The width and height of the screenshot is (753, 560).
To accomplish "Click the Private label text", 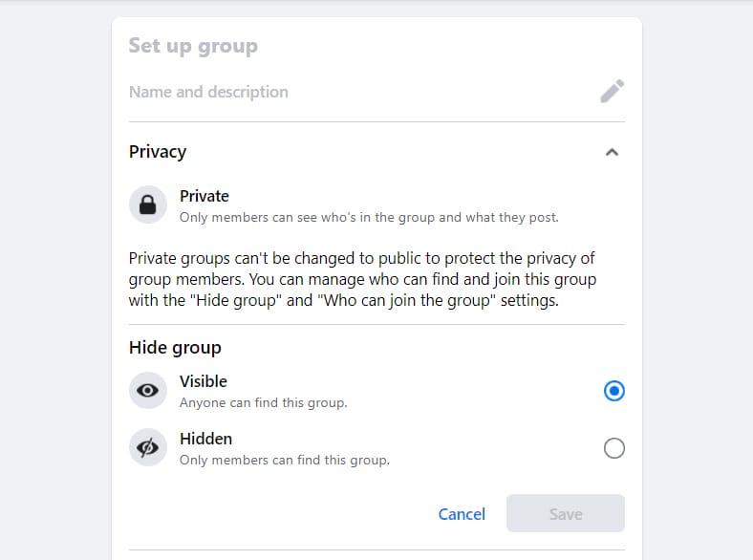I will 204,196.
